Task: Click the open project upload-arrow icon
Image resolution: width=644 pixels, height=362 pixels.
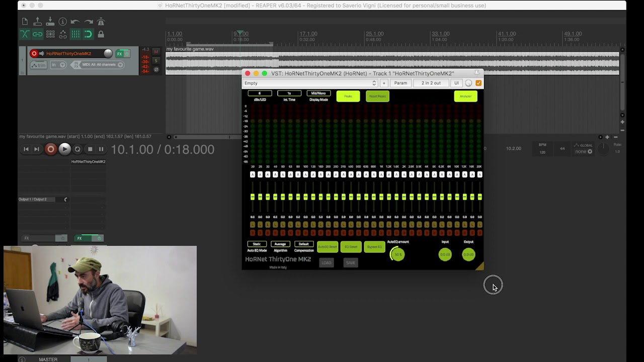Action: (x=37, y=22)
